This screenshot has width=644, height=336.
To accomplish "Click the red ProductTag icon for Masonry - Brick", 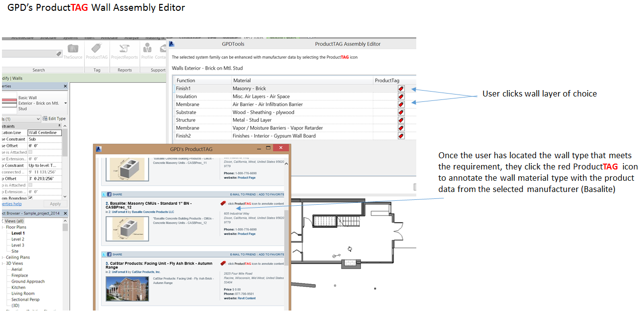I will point(401,88).
